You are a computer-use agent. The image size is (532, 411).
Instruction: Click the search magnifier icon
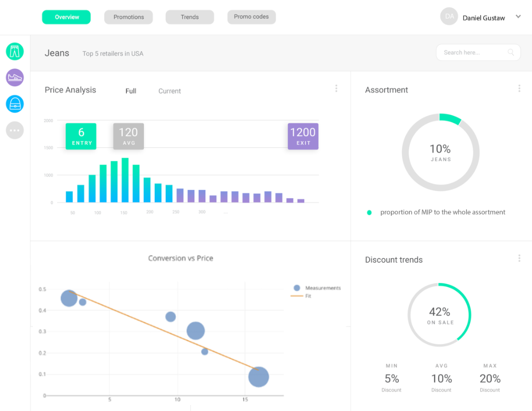coord(511,52)
